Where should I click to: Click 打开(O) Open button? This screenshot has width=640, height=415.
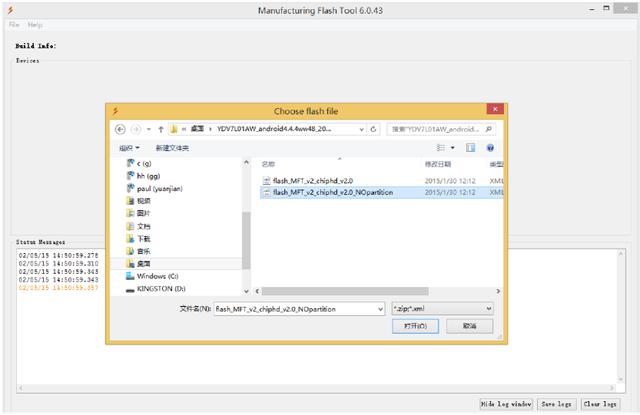416,326
